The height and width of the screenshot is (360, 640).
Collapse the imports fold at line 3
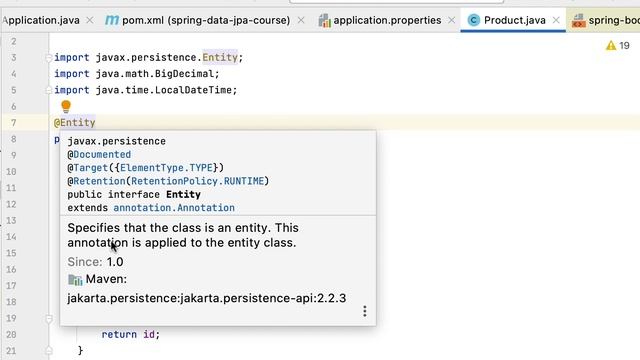pos(49,58)
